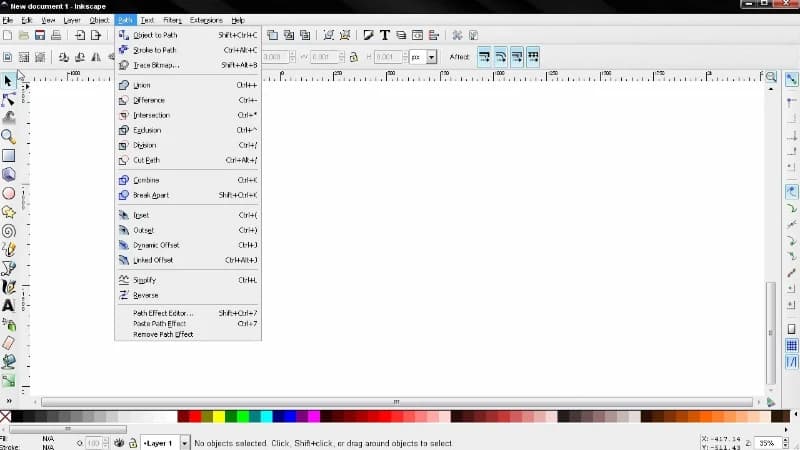Select the Spray tool
The height and width of the screenshot is (450, 800).
[x=8, y=324]
